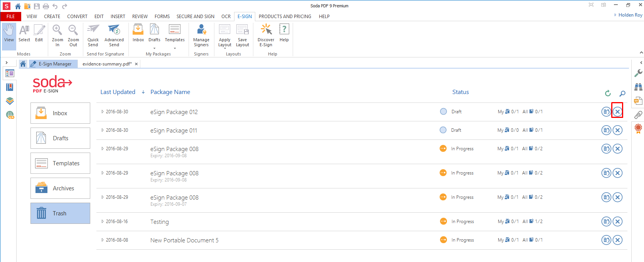Click Zoom Out on the ribbon

pos(73,36)
